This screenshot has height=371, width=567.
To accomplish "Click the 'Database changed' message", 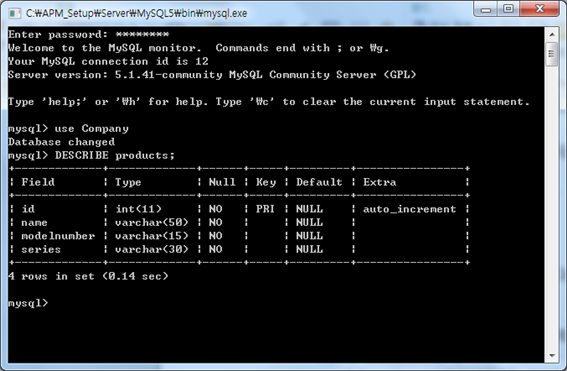I will tap(61, 142).
